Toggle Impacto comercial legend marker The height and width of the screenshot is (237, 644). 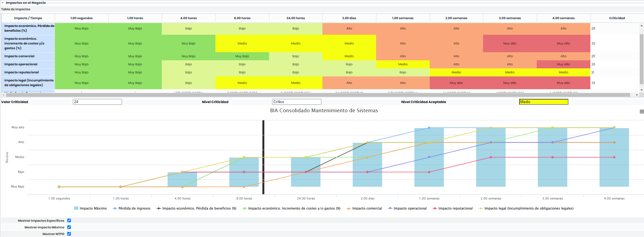pyautogui.click(x=349, y=208)
